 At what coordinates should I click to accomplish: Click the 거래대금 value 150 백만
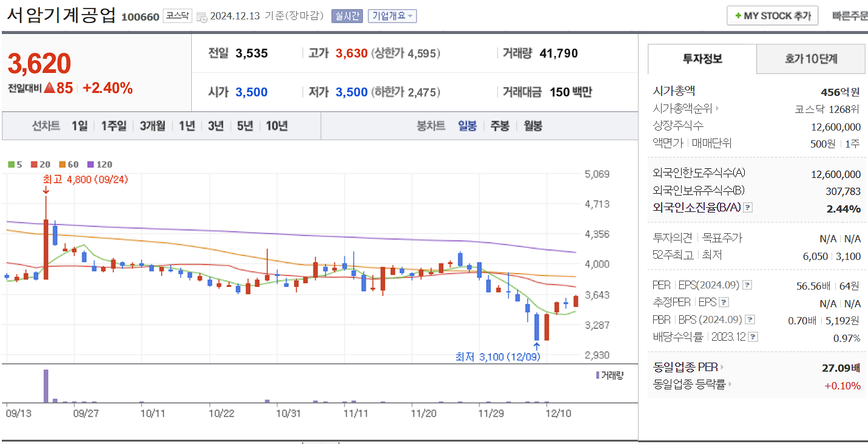coord(571,92)
